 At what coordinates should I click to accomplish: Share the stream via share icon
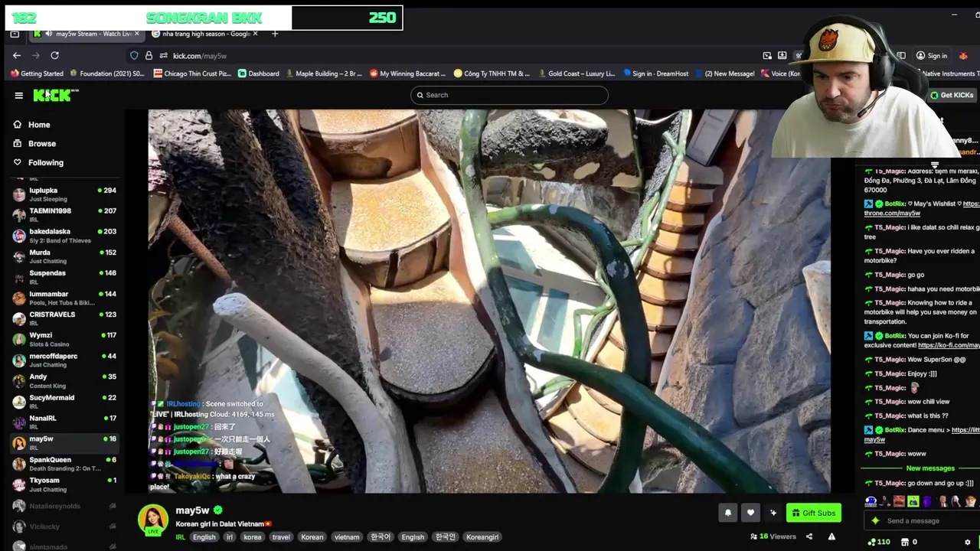(809, 536)
